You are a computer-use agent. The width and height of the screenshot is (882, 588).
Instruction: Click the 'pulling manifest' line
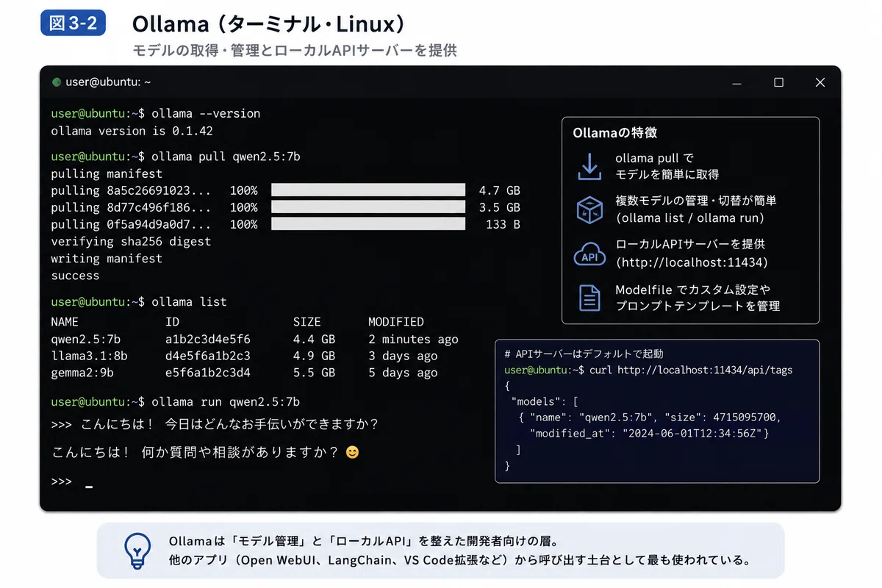coord(107,173)
